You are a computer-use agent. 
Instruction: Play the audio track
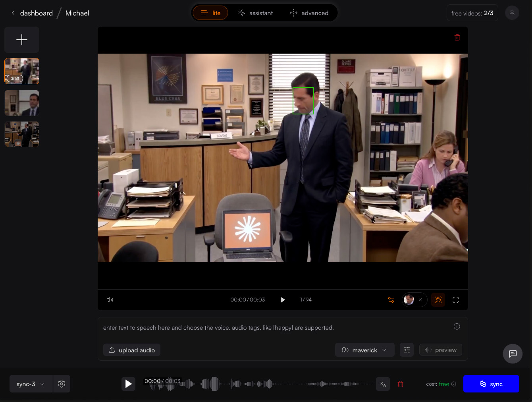tap(128, 384)
